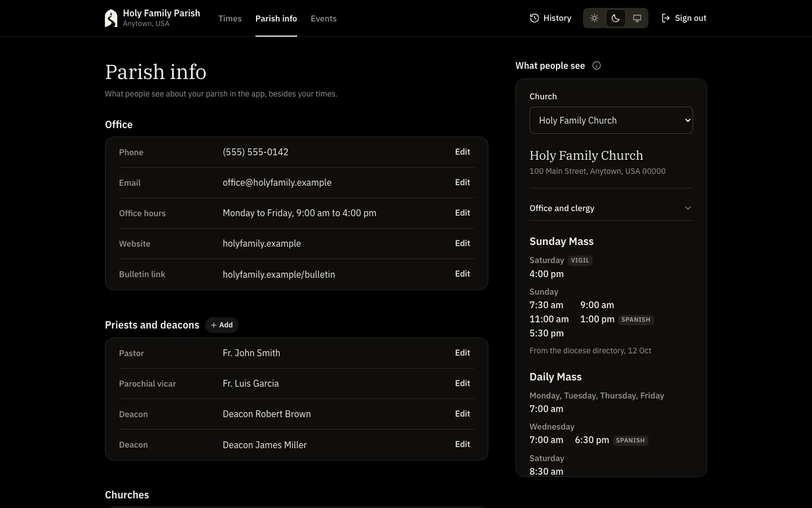Click the 1:00 pm Spanish Mass time
Image resolution: width=812 pixels, height=508 pixels.
click(x=597, y=319)
